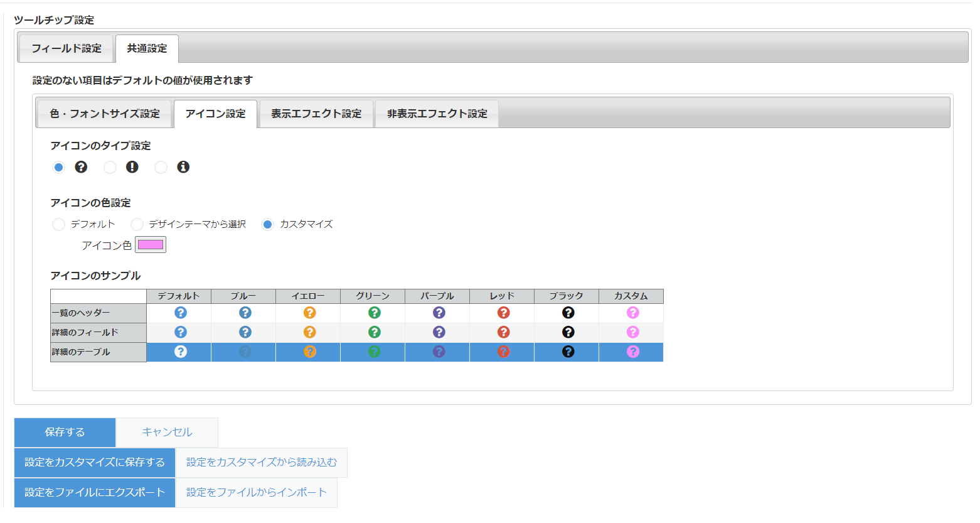Click the 保存する button
980x523 pixels.
click(x=65, y=432)
